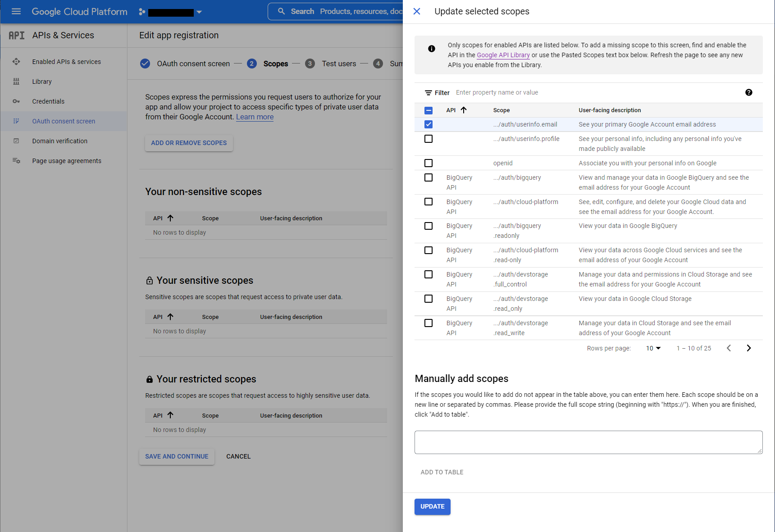
Task: Select the Library sidebar icon
Action: (16, 82)
